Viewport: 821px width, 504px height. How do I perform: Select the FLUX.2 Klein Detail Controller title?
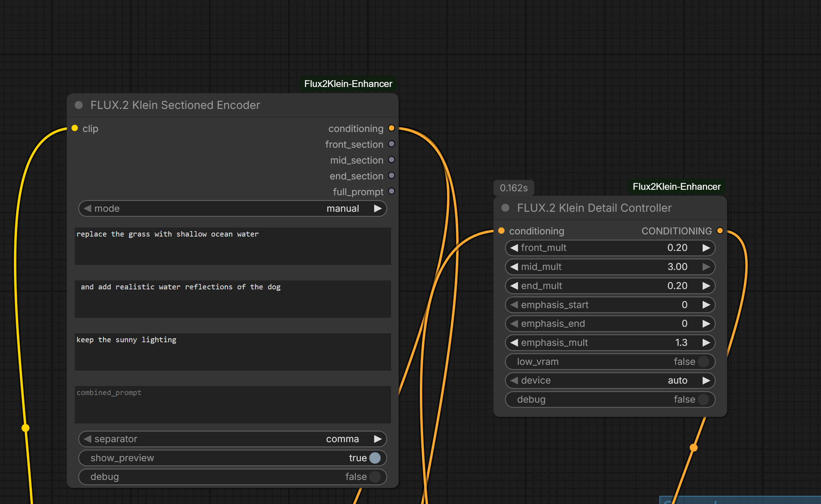(x=594, y=208)
